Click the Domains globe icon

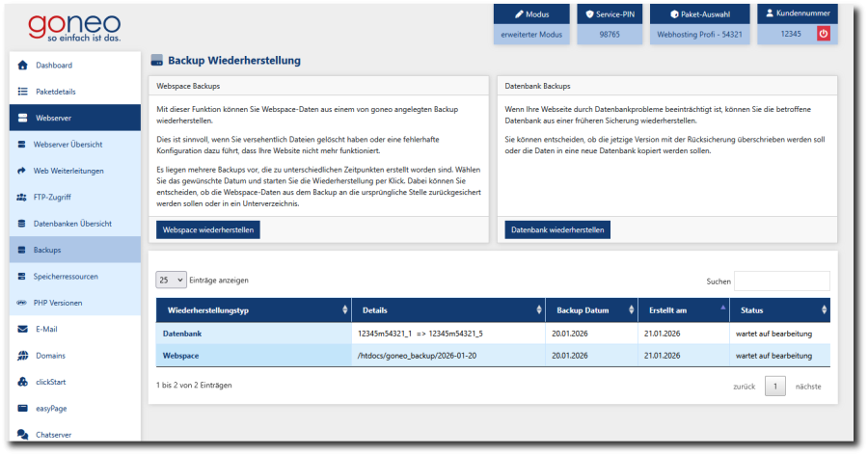(x=23, y=356)
